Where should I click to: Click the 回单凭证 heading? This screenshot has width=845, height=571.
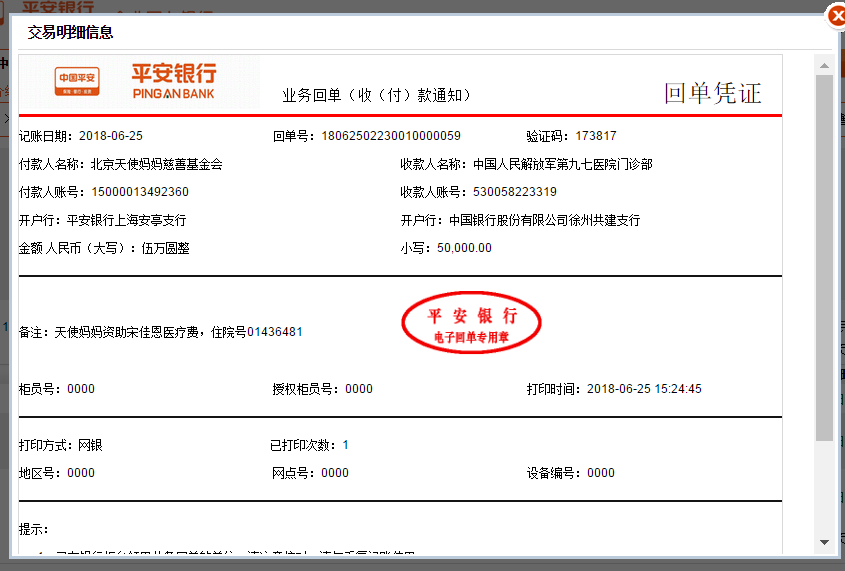(x=712, y=93)
